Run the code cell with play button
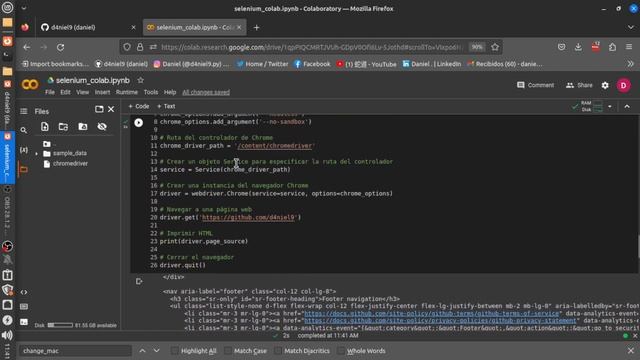Screen dimensions: 640x360 point(139,122)
